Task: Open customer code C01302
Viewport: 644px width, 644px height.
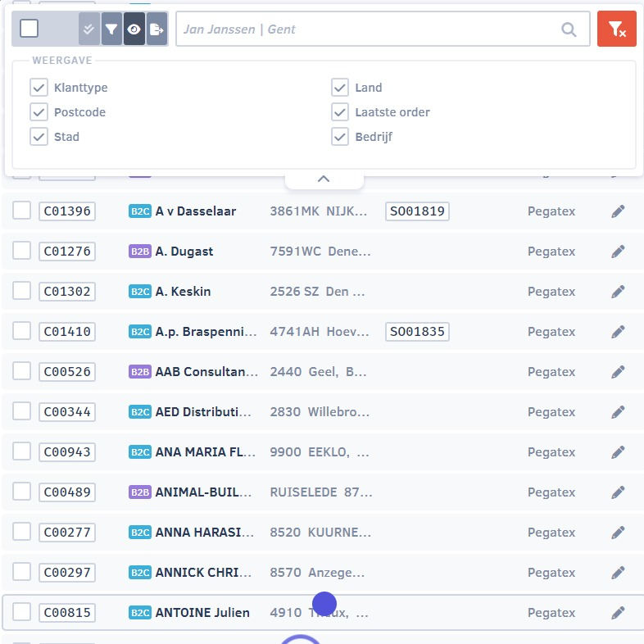Action: pos(67,292)
